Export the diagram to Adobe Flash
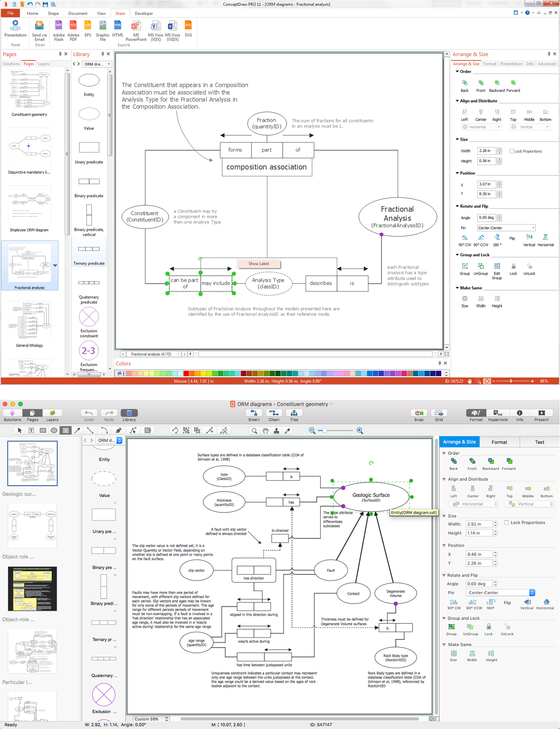This screenshot has width=560, height=732. point(59,31)
